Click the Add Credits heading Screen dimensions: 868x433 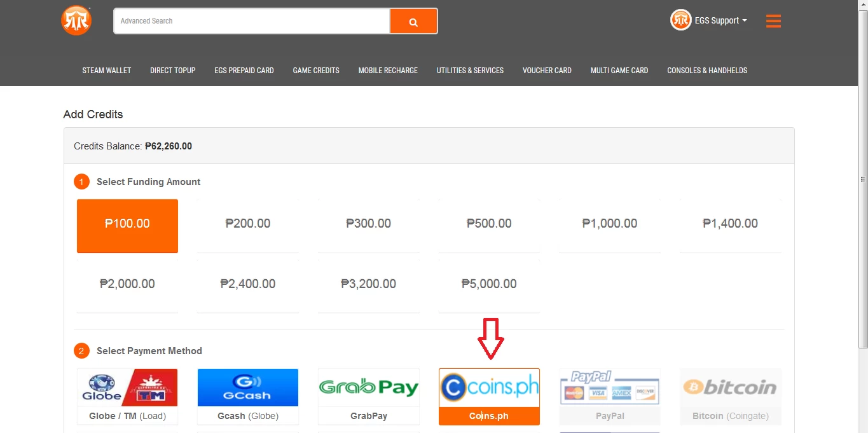pos(93,114)
